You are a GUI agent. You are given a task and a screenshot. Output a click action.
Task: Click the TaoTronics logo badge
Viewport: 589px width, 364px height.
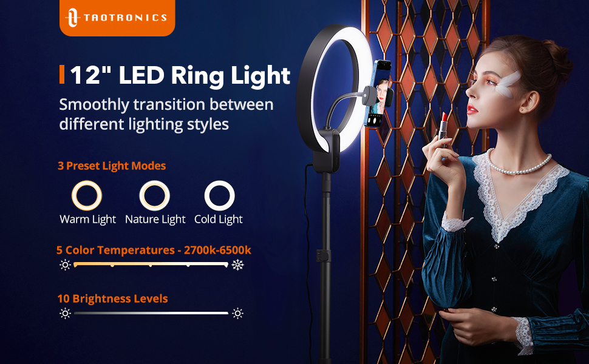117,18
